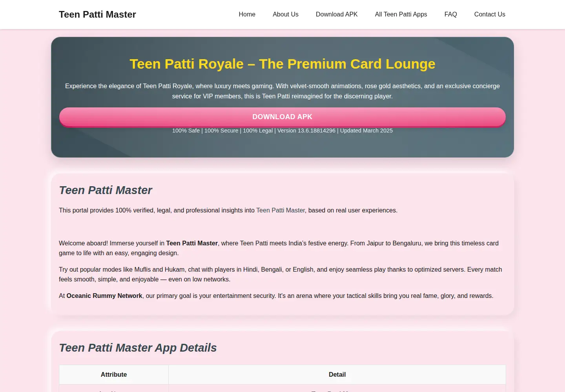The width and height of the screenshot is (565, 392).
Task: Click the pink DOWNLOAD APK button
Action: coord(282,117)
